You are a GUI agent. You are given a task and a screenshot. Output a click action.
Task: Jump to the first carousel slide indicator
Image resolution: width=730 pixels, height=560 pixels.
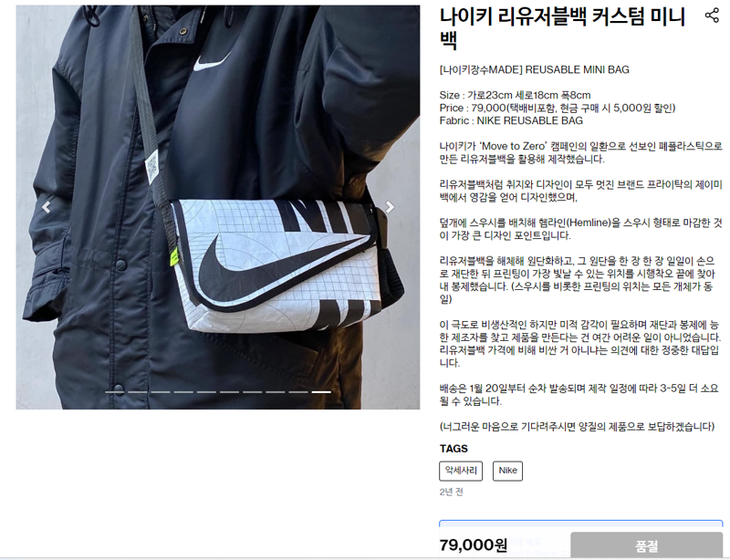115,392
